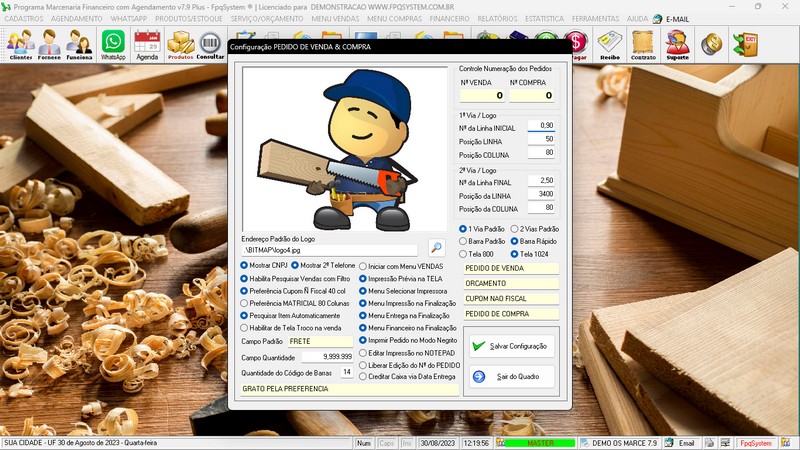
Task: Open the Produtos boxes icon
Action: click(x=181, y=44)
